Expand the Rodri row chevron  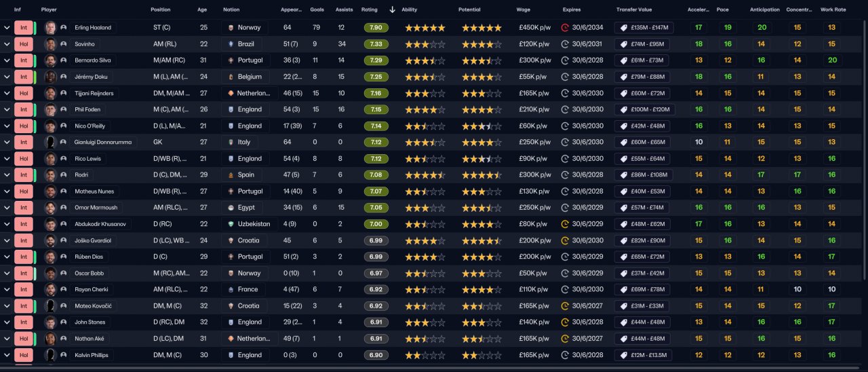(7, 175)
